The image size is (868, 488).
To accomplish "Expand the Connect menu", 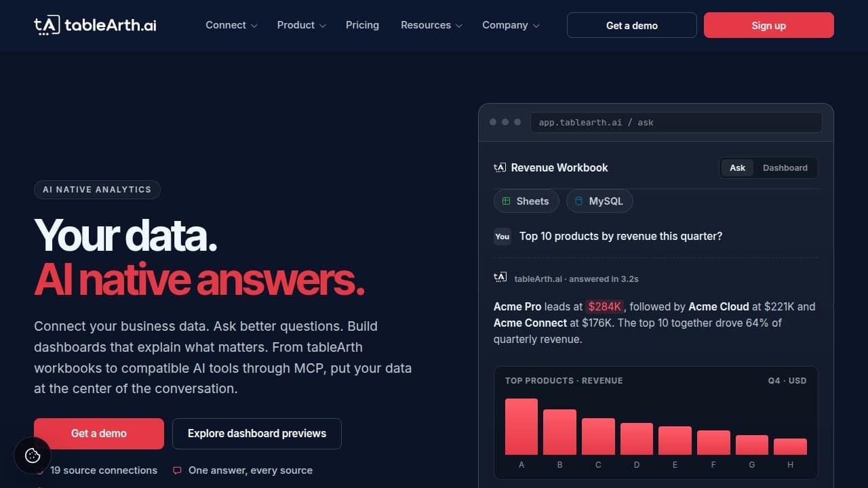I will (x=231, y=25).
